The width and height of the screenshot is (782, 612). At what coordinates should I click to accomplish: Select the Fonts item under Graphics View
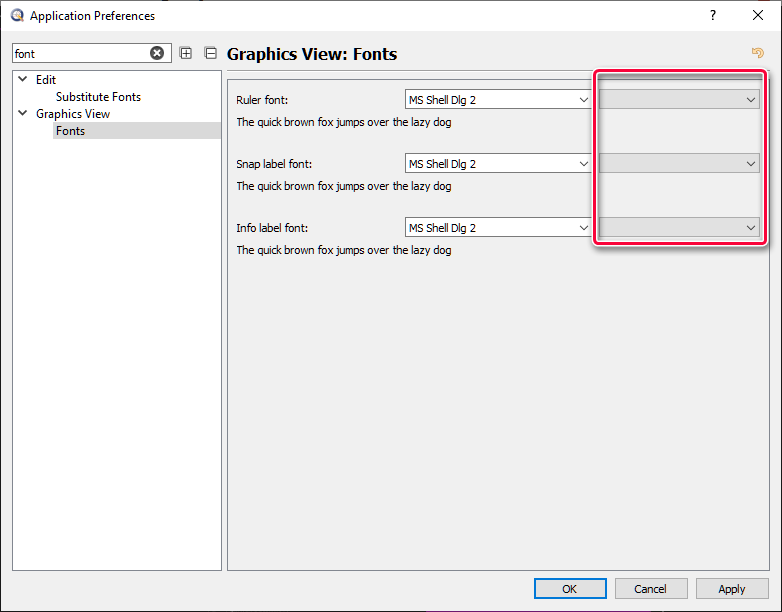click(70, 131)
